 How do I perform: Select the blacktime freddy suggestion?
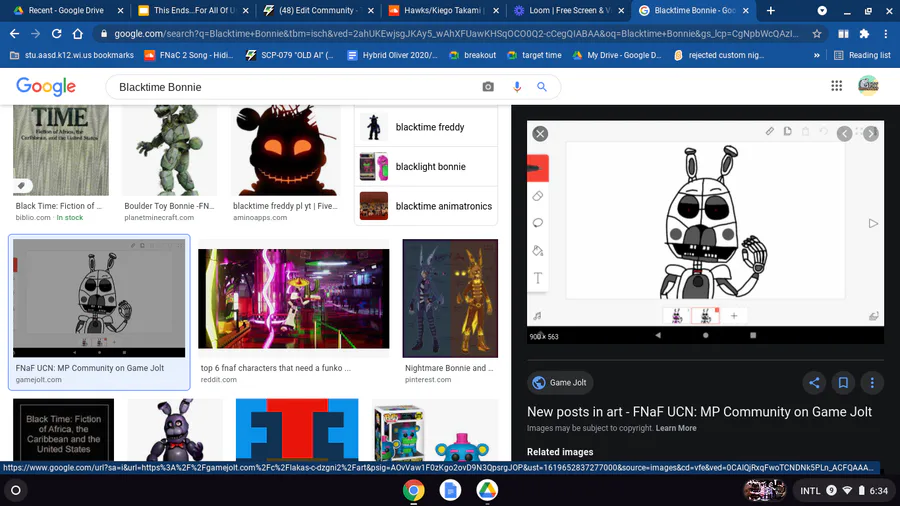point(426,127)
